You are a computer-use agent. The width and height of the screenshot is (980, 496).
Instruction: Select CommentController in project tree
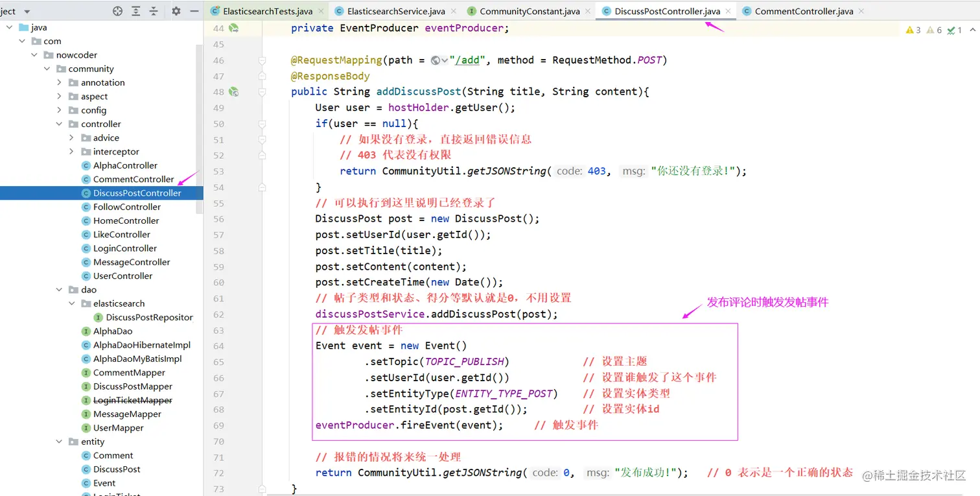(x=134, y=179)
